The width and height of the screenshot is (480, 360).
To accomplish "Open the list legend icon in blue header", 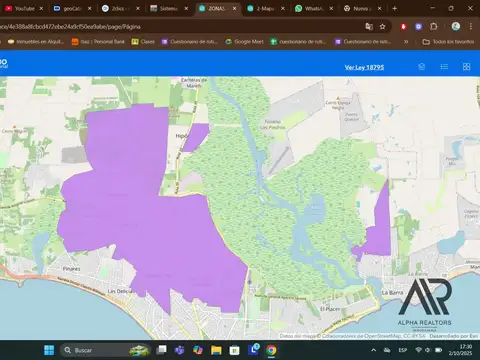I will tap(444, 67).
